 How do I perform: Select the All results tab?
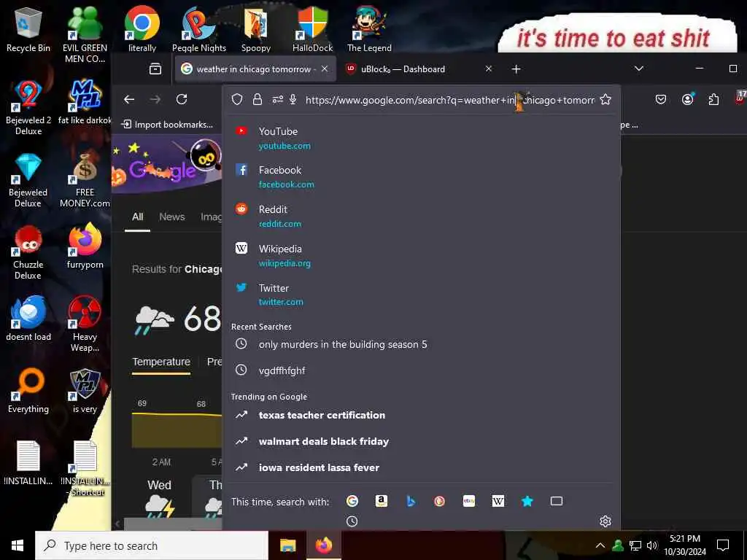[138, 217]
